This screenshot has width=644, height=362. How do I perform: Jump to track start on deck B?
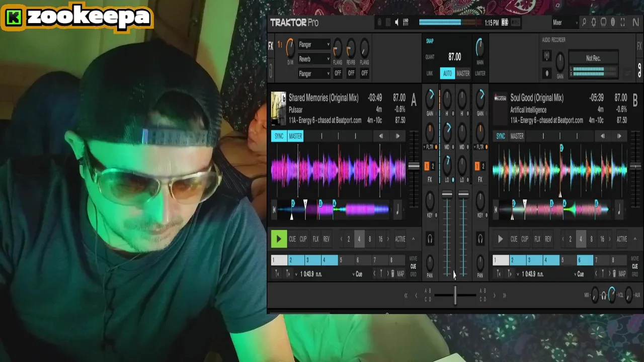tap(496, 210)
